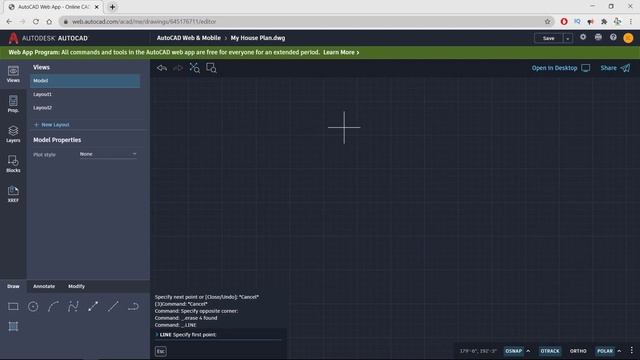Toggle POLAR tracking in status bar
This screenshot has height=360, width=640.
point(604,351)
